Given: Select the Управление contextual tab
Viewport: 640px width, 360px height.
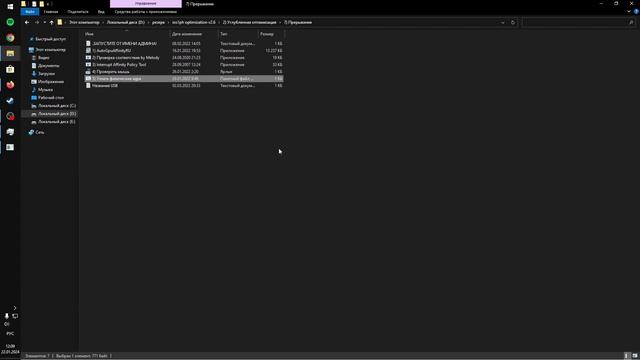Looking at the screenshot, I should (x=146, y=4).
